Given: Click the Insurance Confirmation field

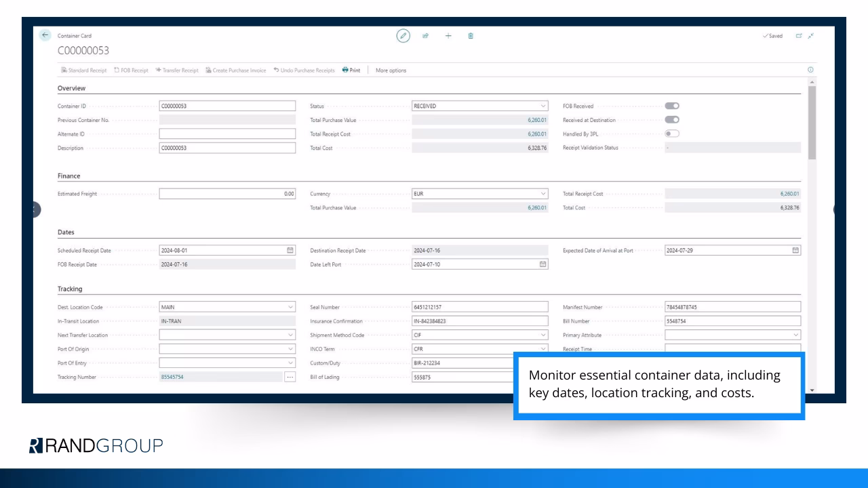Looking at the screenshot, I should [479, 321].
